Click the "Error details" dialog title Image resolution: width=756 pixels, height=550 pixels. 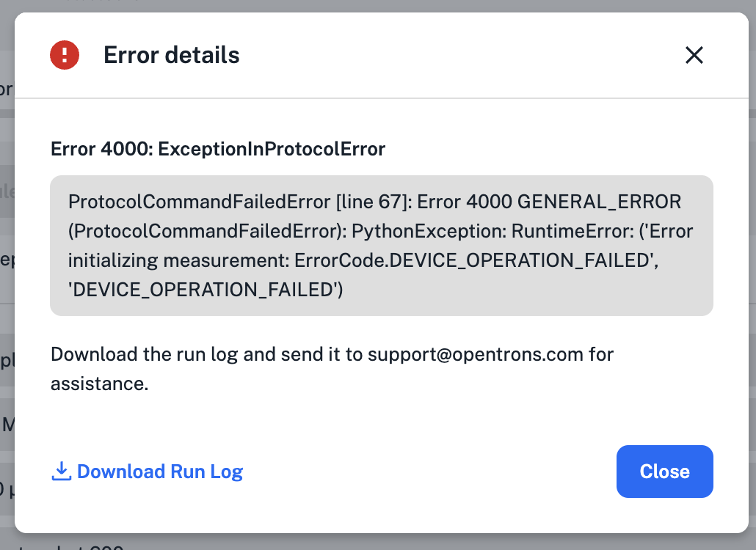[x=171, y=55]
